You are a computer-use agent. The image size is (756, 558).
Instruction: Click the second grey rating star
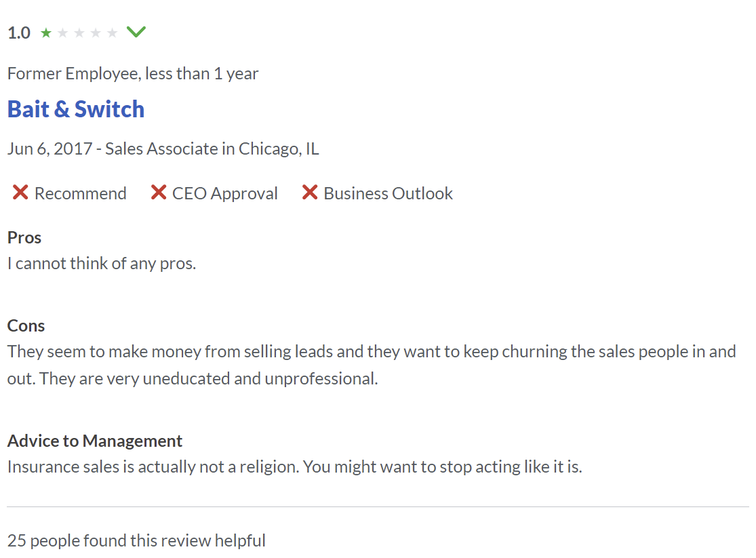63,33
